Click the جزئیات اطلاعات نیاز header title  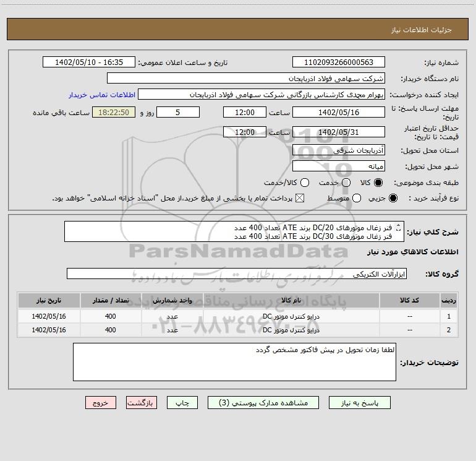(421, 30)
